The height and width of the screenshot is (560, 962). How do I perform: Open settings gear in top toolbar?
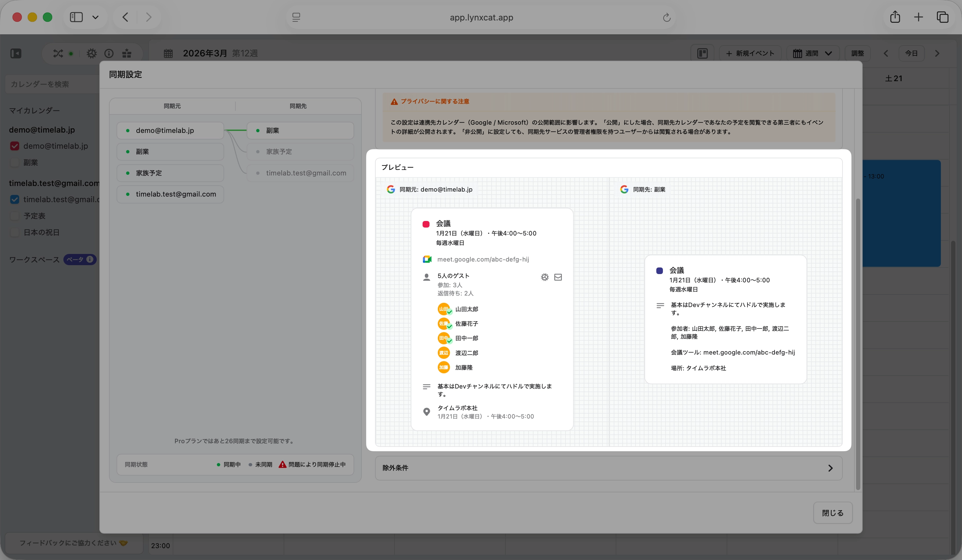coord(92,53)
